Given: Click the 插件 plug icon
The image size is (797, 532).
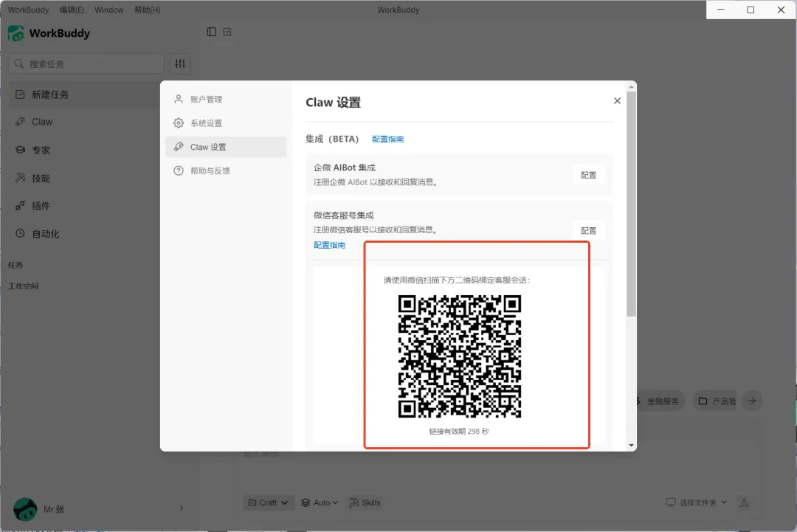Looking at the screenshot, I should (x=20, y=206).
